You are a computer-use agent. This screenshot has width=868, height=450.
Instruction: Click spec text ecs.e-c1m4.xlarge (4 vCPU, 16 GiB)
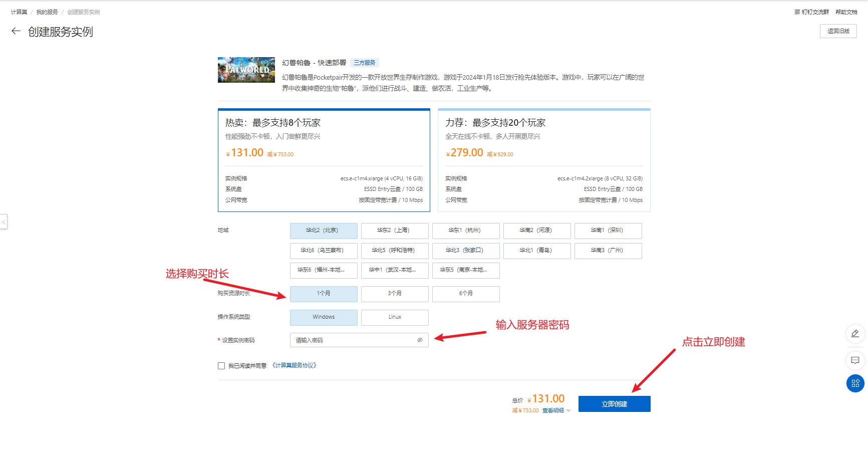(382, 178)
